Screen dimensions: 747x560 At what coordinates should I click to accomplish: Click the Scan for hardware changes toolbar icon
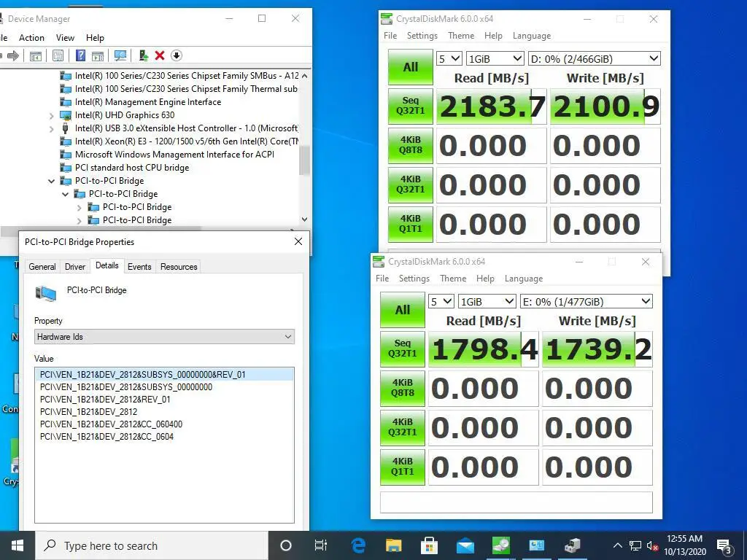click(120, 55)
